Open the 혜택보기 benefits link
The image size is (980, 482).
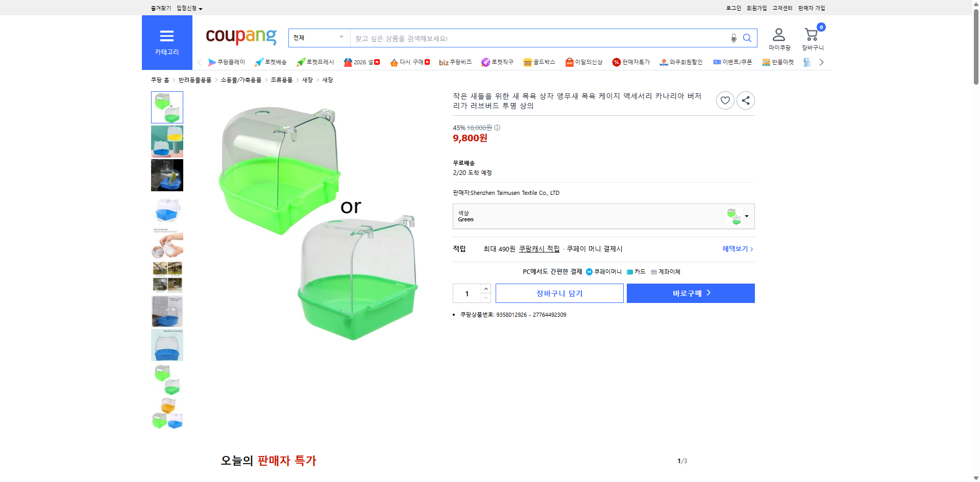click(x=737, y=249)
